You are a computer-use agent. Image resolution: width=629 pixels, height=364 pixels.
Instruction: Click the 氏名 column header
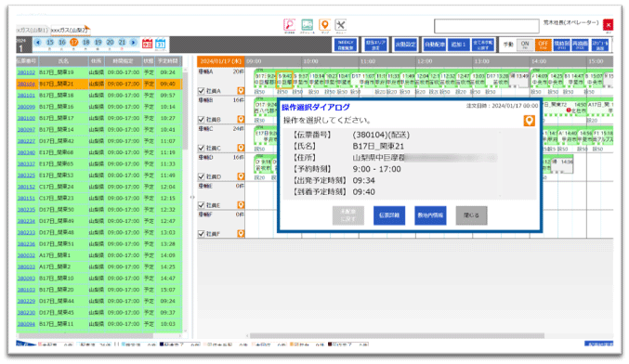point(63,61)
